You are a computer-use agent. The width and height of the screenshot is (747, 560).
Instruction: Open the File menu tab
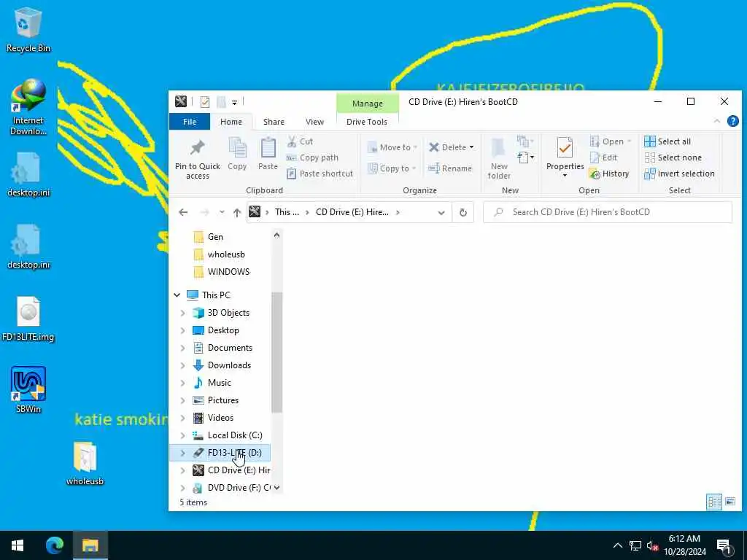(190, 122)
